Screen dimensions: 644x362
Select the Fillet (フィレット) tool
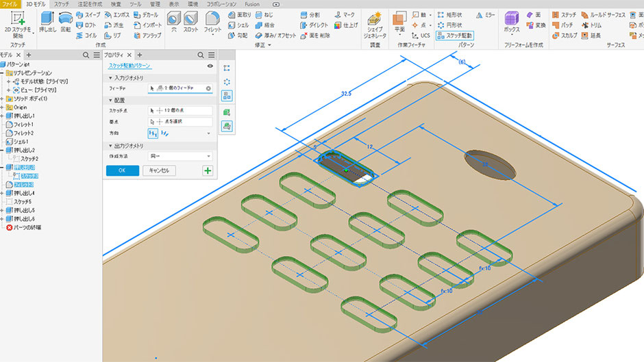click(212, 23)
